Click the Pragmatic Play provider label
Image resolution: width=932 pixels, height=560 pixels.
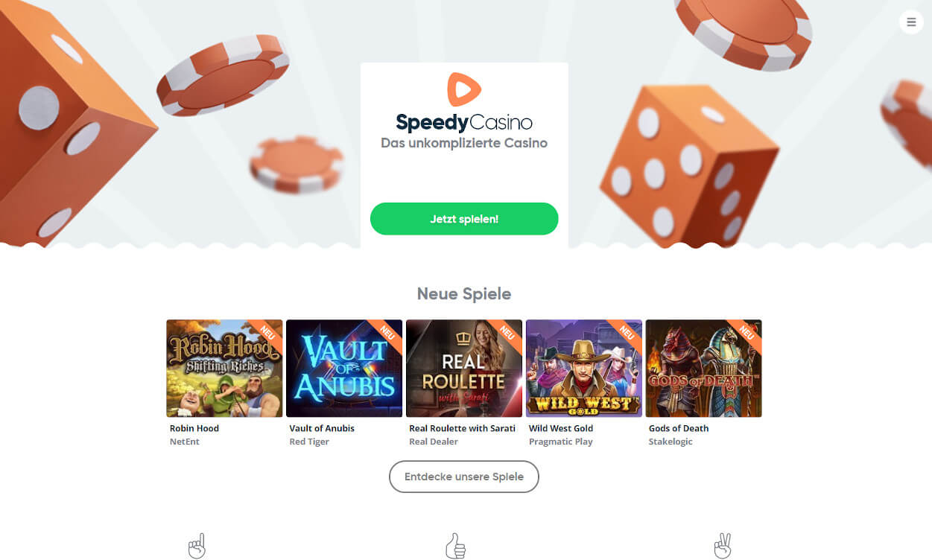(561, 442)
